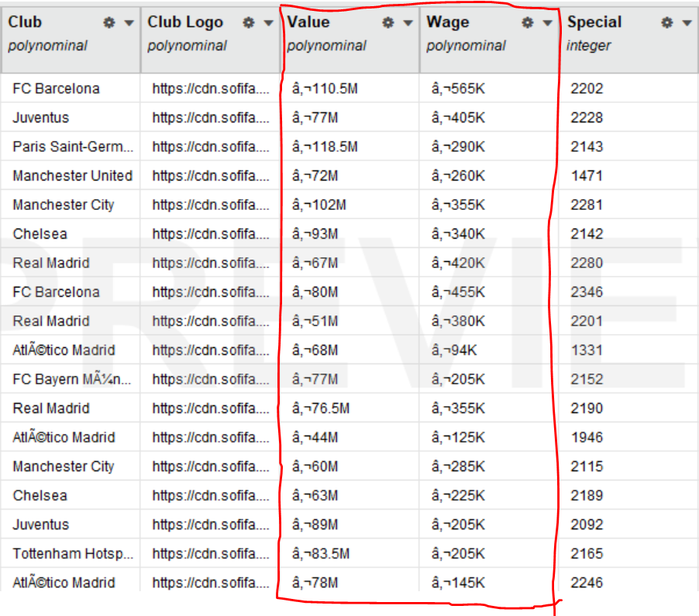This screenshot has width=699, height=616.
Task: Click the wage cell â‚¬290K
Action: pyautogui.click(x=458, y=146)
